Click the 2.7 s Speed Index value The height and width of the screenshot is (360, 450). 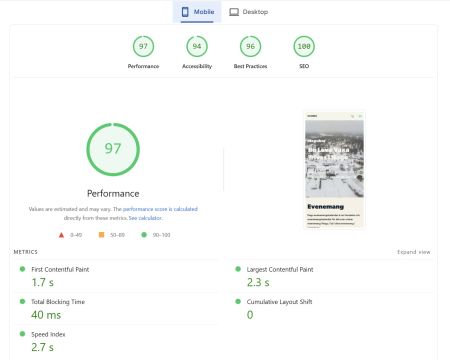click(43, 347)
